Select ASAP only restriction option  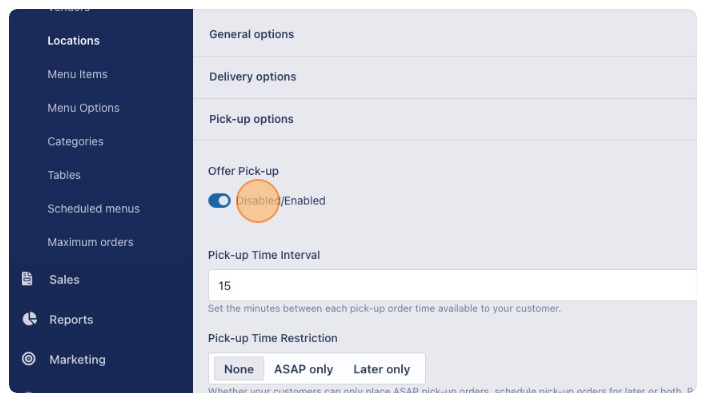click(304, 369)
